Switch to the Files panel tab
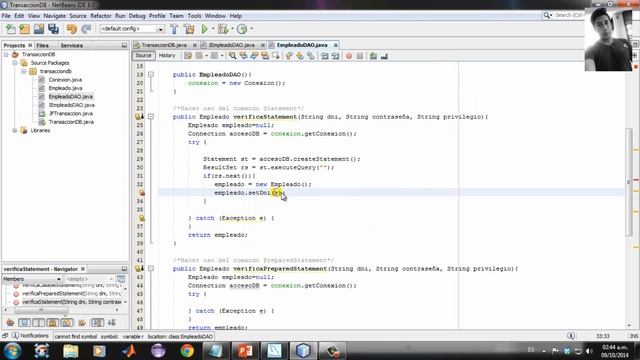This screenshot has width=640, height=360. pyautogui.click(x=42, y=45)
